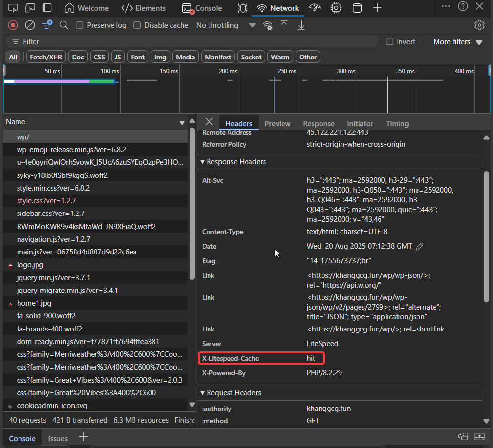Enable the Preserve log checkbox
493x448 pixels.
tap(80, 25)
